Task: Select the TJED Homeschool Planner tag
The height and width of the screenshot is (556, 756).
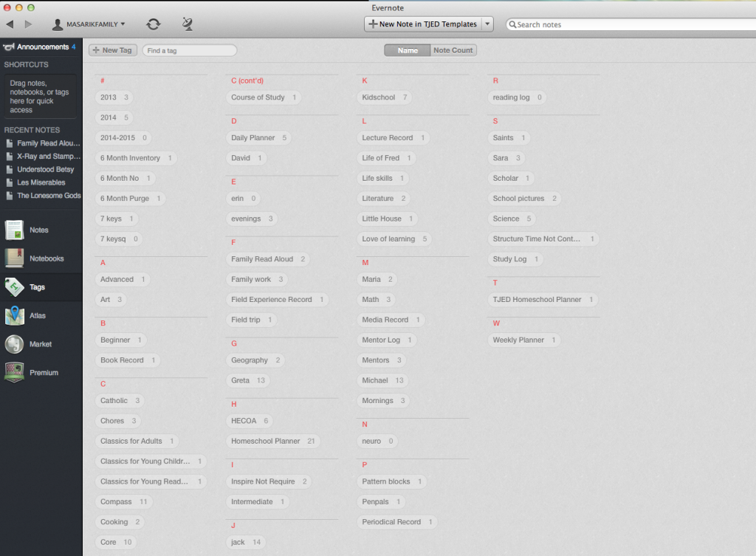Action: (543, 300)
